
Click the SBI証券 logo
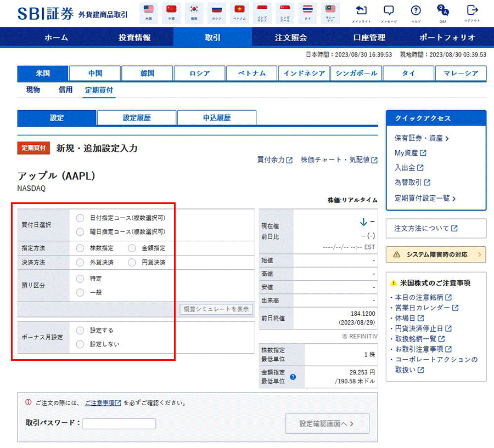coord(46,14)
